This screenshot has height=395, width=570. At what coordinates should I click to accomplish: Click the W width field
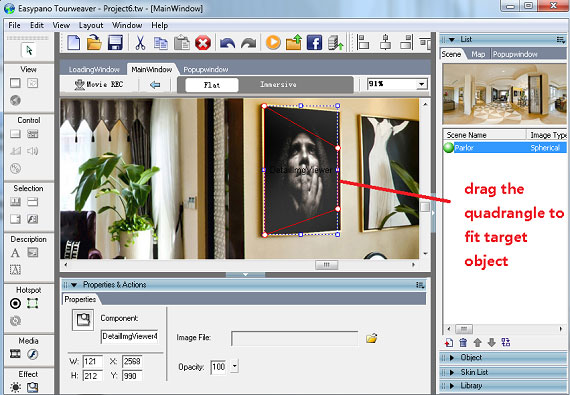click(x=92, y=361)
